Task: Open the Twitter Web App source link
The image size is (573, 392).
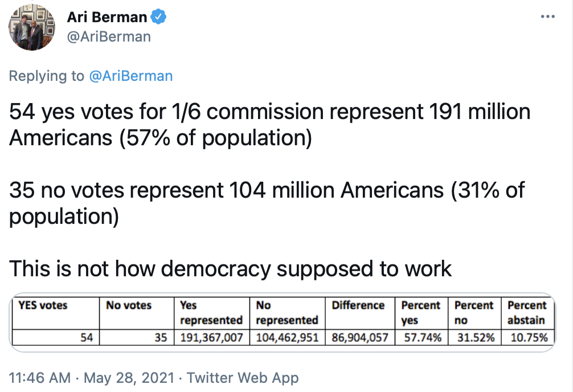Action: point(243,377)
